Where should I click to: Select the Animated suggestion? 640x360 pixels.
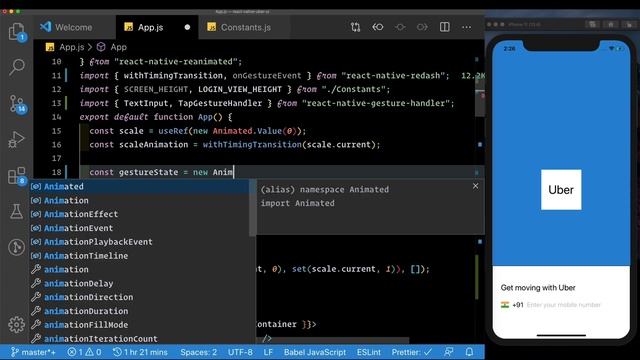[x=140, y=187]
